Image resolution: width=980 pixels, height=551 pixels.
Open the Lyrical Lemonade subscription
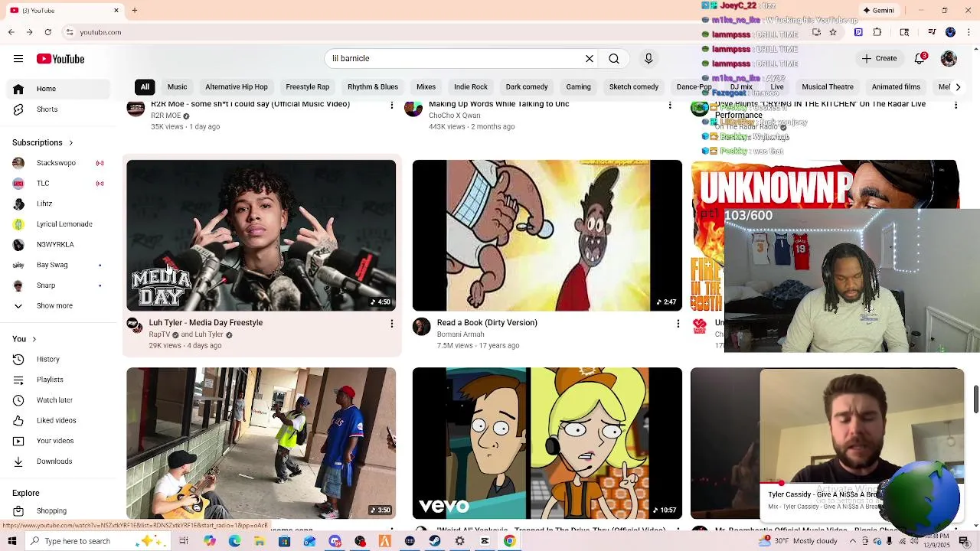point(58,224)
